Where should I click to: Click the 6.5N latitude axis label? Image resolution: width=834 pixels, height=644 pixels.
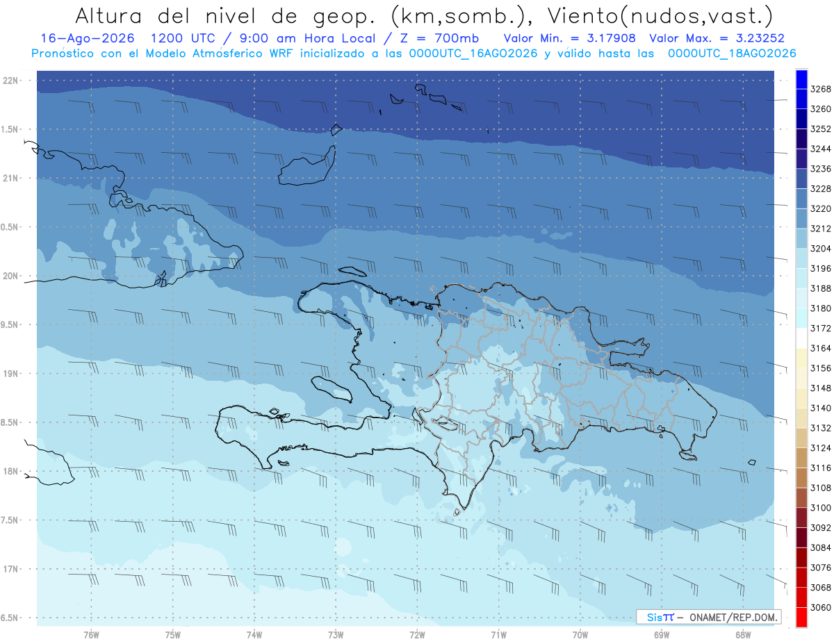click(x=10, y=618)
